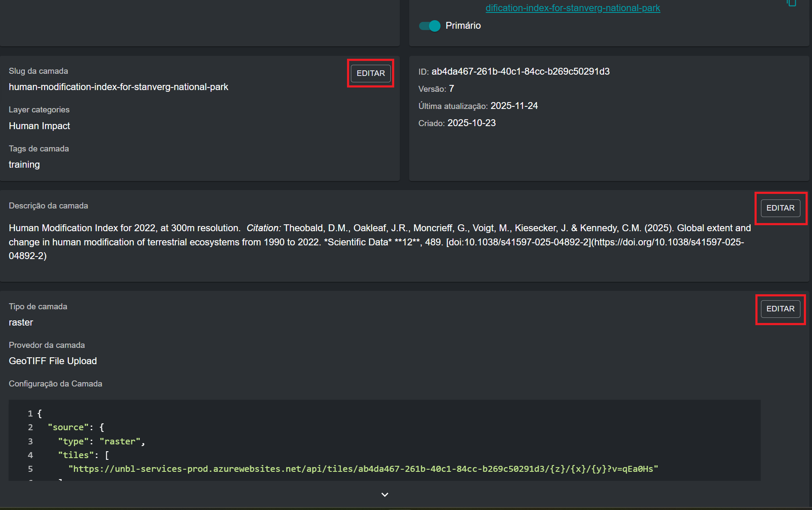
Task: Select the Human Impact category value
Action: pos(39,126)
